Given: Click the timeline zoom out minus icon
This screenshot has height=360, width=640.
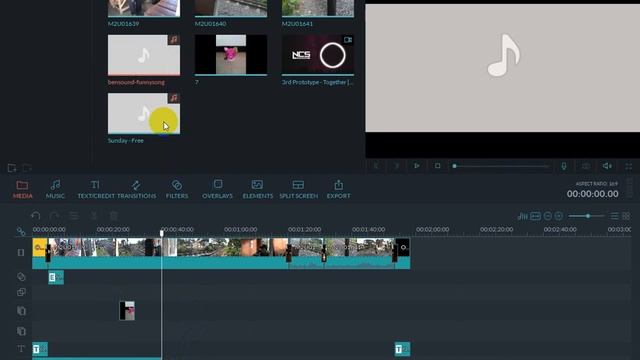Looking at the screenshot, I should 548,216.
